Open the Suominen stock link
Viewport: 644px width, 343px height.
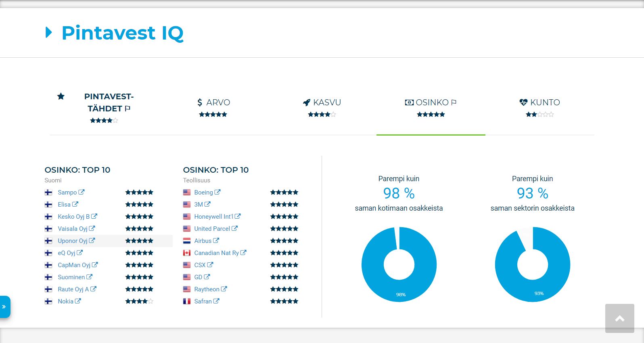coord(75,277)
